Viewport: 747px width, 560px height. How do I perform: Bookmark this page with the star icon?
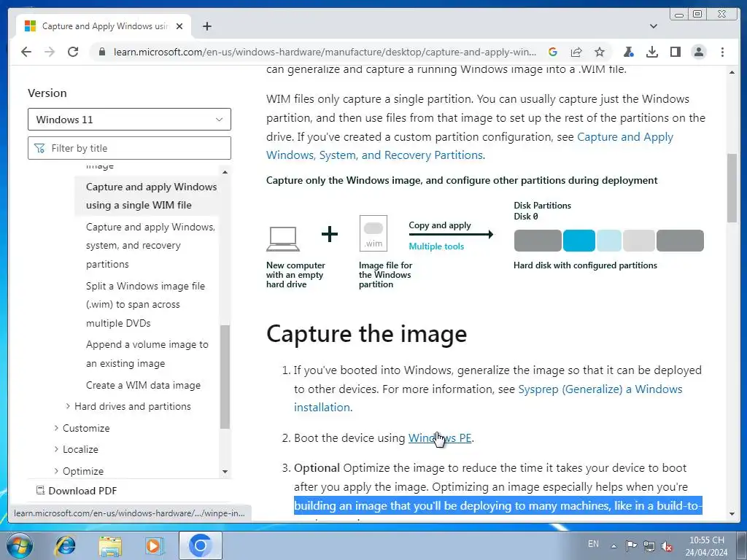[x=600, y=52]
